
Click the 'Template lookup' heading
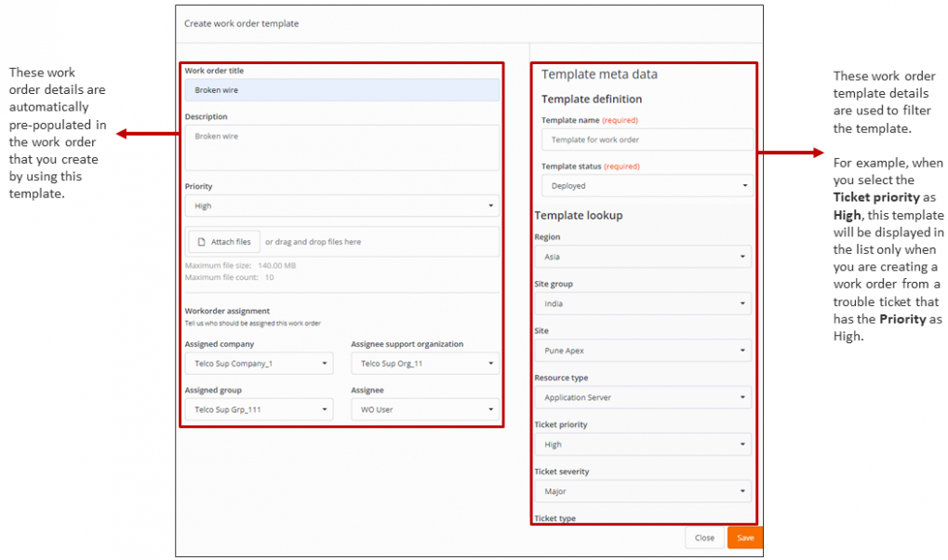coord(579,215)
